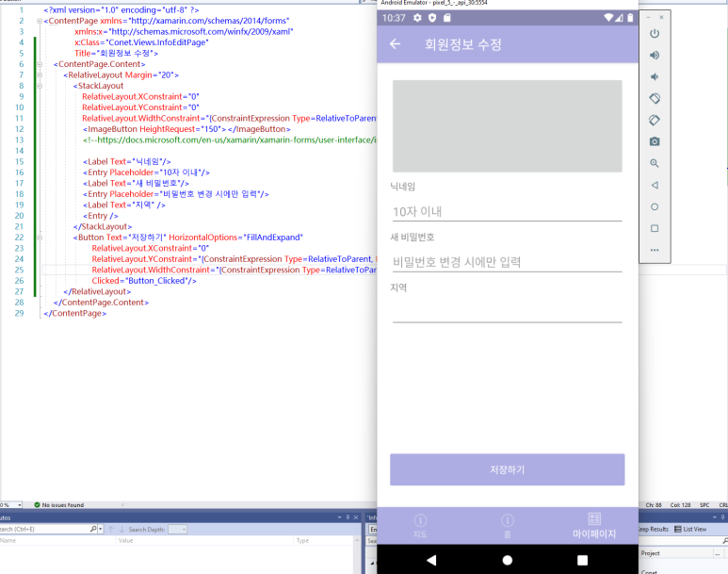Pin the Autos panel using pin icon
Viewport: 728px width, 574px height.
[x=348, y=517]
